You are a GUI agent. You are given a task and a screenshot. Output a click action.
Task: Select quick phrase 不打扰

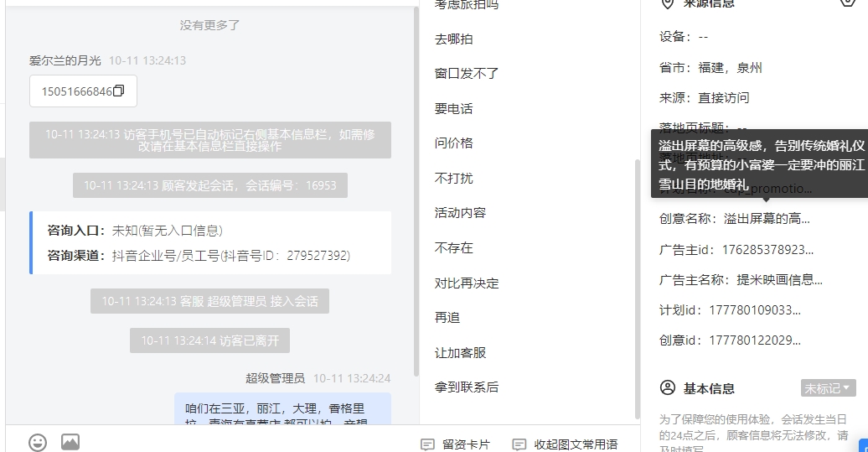pos(453,178)
